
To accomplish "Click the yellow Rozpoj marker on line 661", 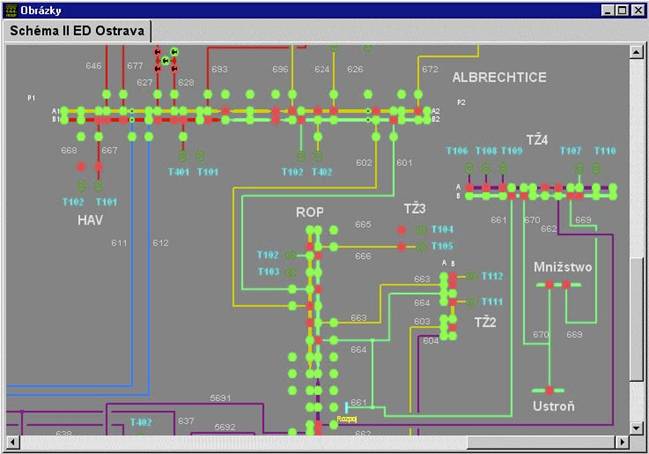I will point(347,419).
